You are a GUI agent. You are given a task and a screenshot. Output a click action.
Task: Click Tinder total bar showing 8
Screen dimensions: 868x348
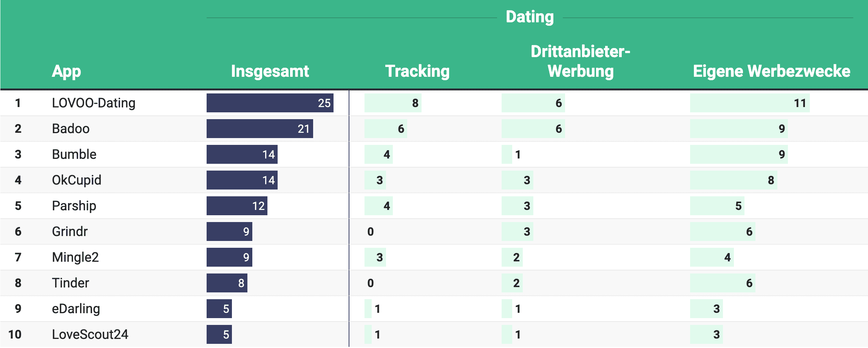pos(227,283)
